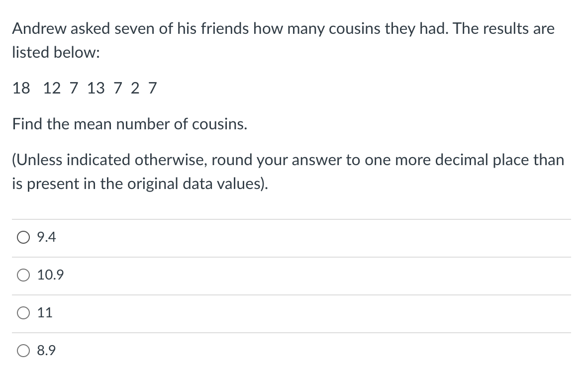Image resolution: width=588 pixels, height=379 pixels.
Task: Click the rounding instruction paragraph
Action: (288, 172)
